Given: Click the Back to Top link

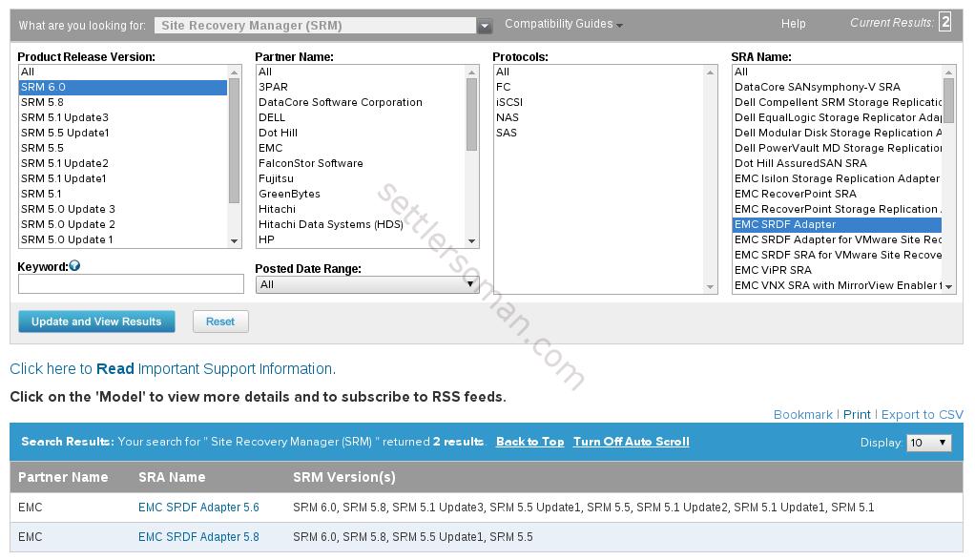Looking at the screenshot, I should [x=529, y=442].
